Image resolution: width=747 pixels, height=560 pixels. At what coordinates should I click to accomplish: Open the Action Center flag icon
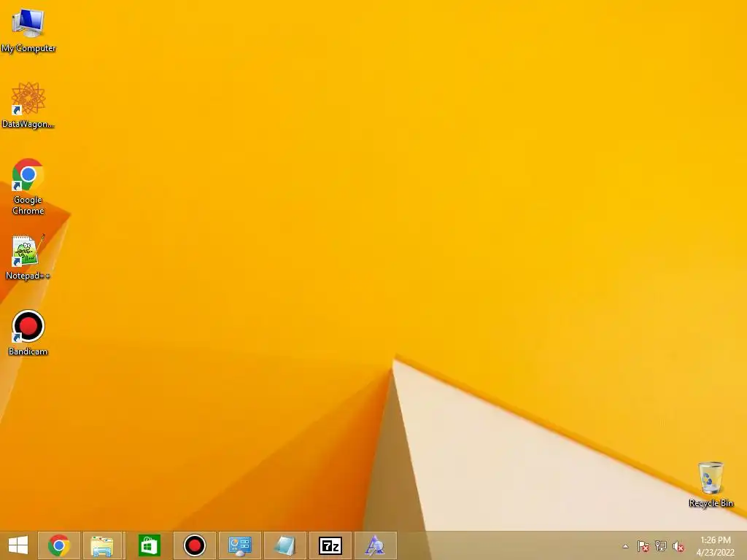point(643,546)
